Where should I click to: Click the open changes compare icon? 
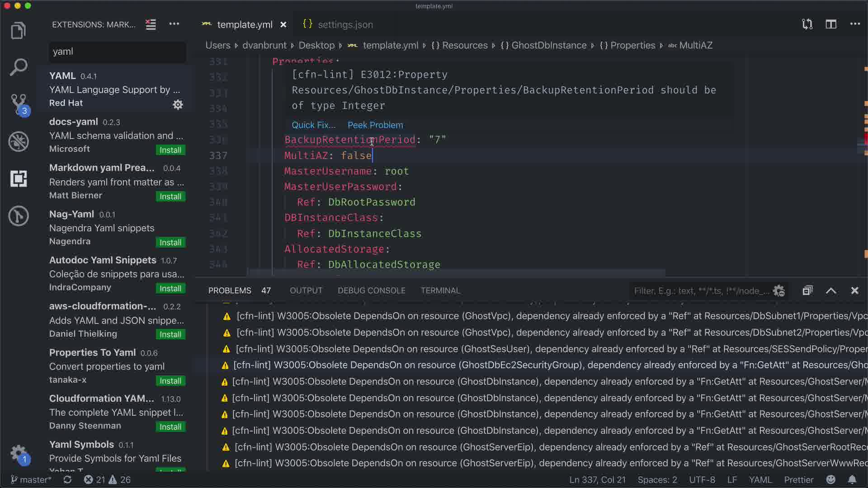tap(807, 24)
